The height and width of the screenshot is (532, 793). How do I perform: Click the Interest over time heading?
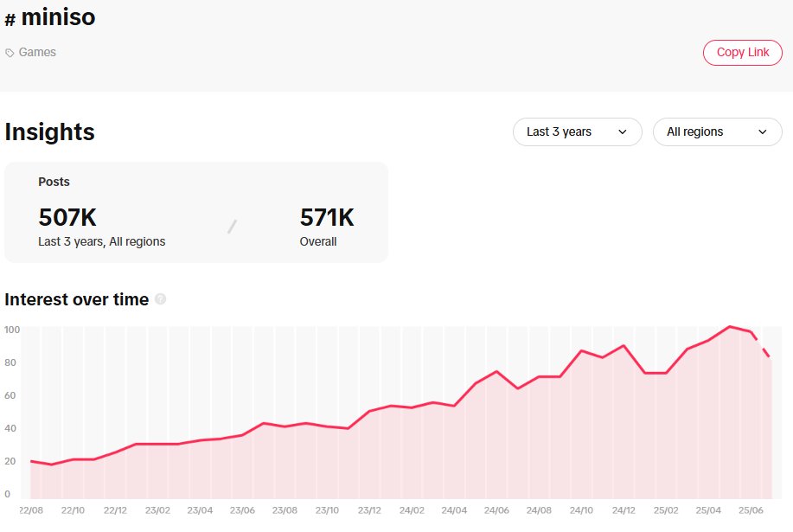(x=77, y=299)
